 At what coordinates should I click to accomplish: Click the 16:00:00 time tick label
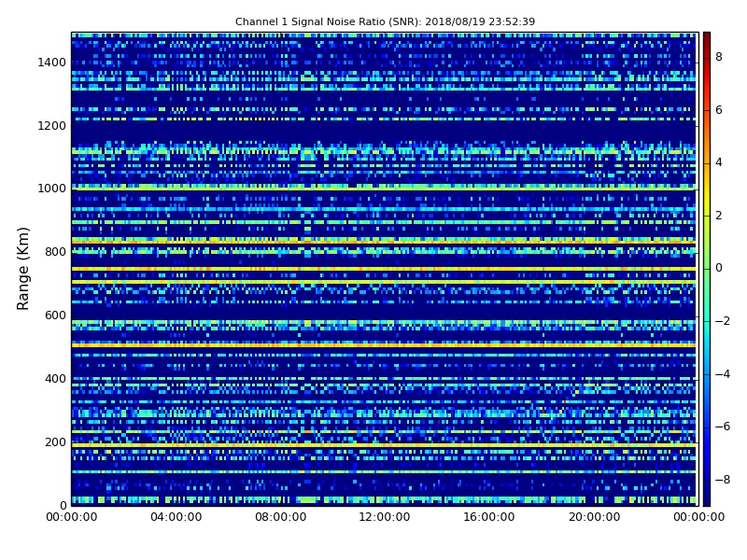489,517
